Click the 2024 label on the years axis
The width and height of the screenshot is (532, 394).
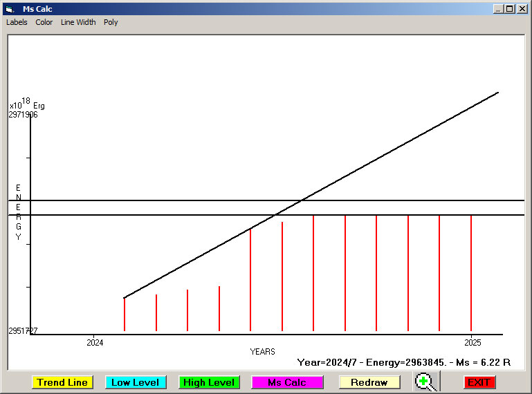point(95,342)
